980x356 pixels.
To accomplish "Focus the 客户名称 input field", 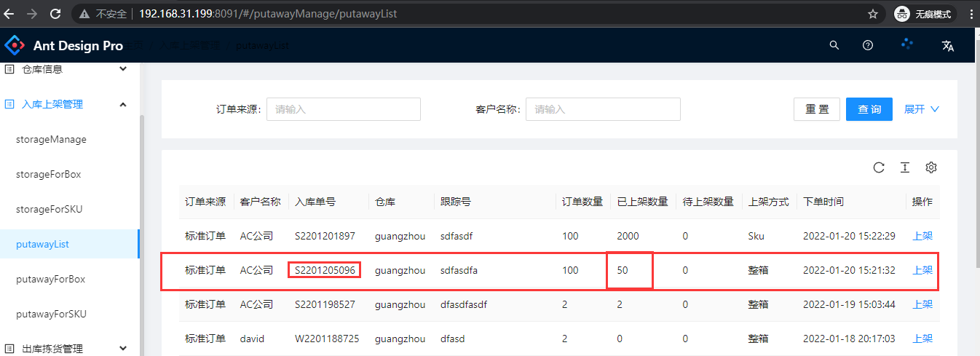I will coord(602,109).
